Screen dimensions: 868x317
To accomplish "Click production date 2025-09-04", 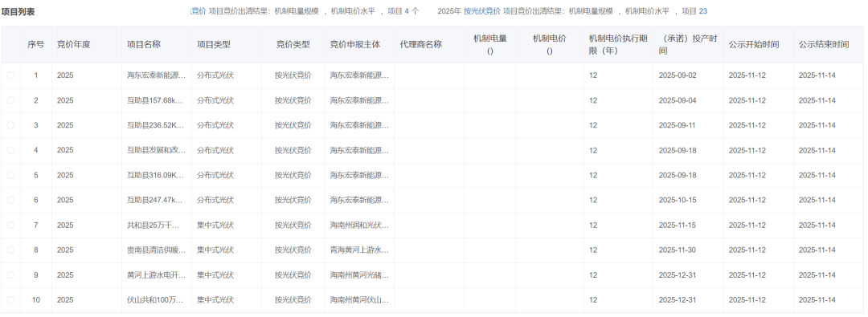I will click(x=678, y=100).
